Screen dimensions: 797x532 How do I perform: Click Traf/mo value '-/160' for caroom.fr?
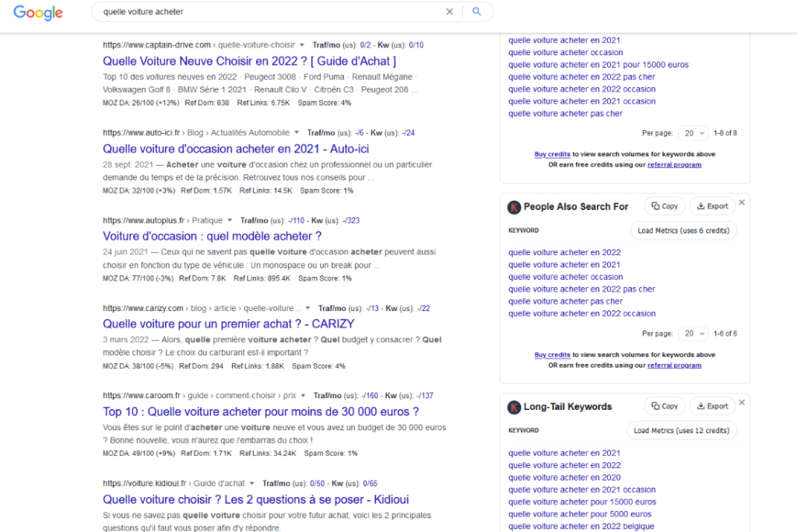point(370,395)
